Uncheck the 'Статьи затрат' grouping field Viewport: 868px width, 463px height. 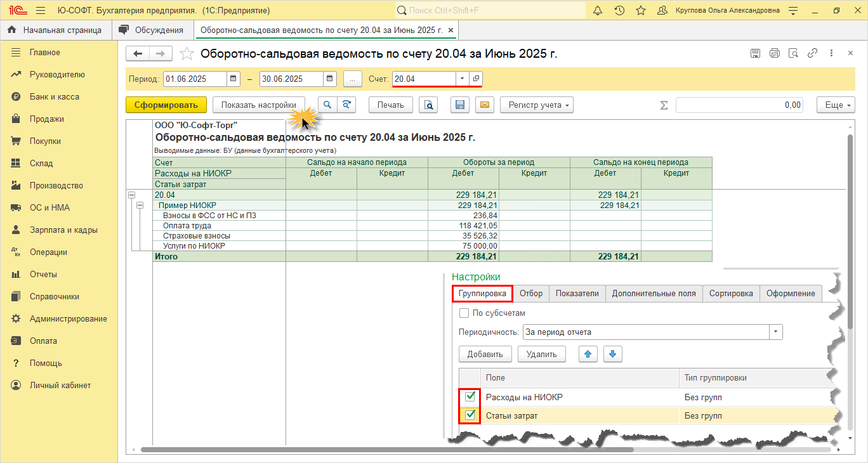(470, 415)
